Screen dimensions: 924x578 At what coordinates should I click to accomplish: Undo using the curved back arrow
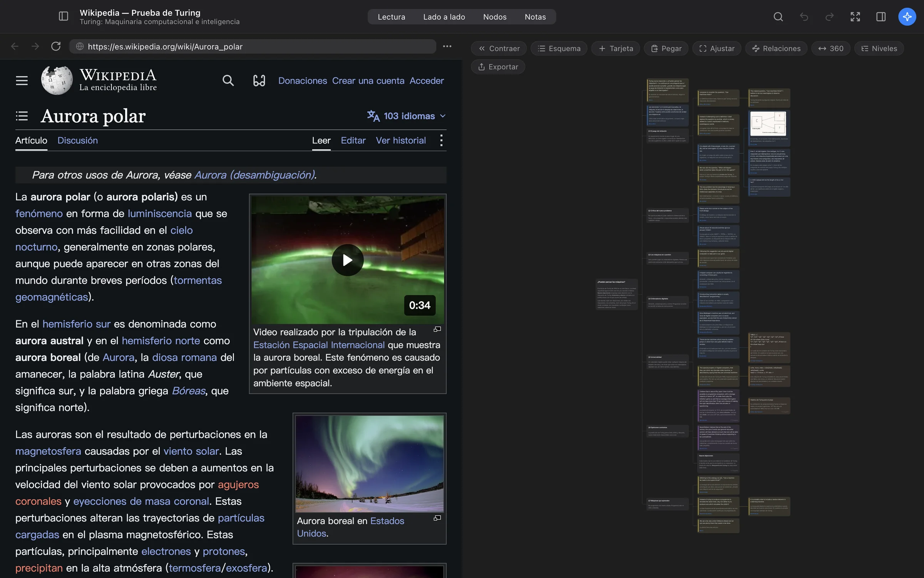804,17
